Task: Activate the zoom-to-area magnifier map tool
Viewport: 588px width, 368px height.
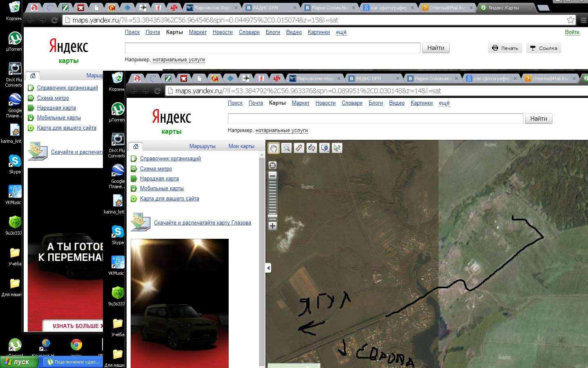Action: tap(287, 148)
